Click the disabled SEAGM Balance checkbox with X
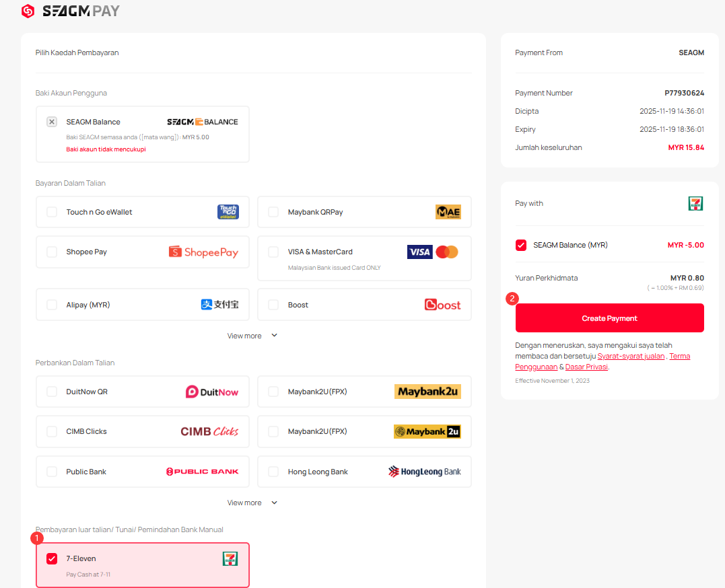Viewport: 725px width, 588px height. click(x=52, y=122)
